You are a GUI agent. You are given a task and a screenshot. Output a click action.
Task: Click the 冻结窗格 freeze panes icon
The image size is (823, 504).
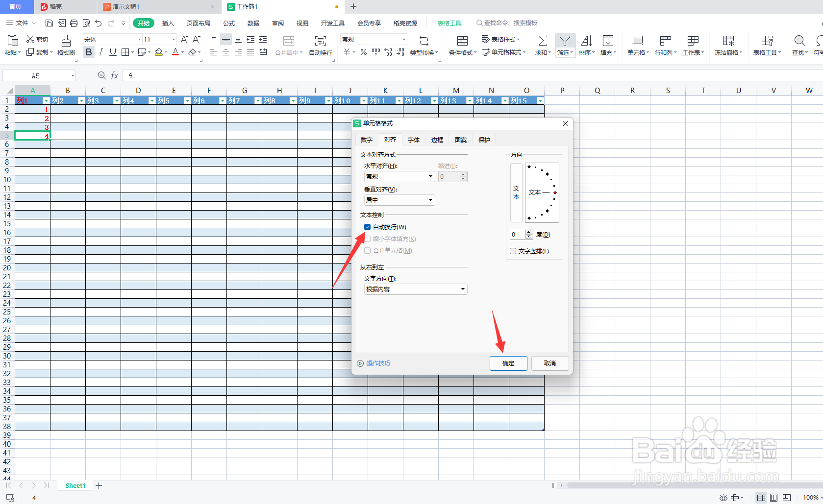[729, 41]
